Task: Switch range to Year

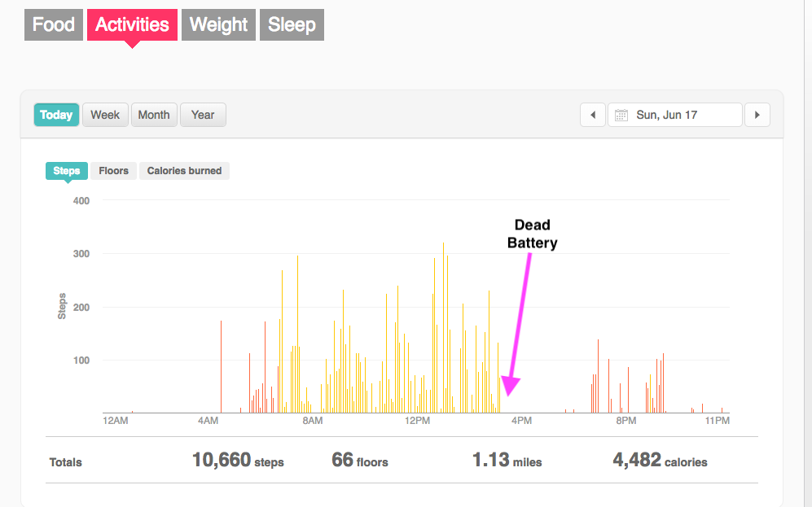Action: click(x=203, y=115)
